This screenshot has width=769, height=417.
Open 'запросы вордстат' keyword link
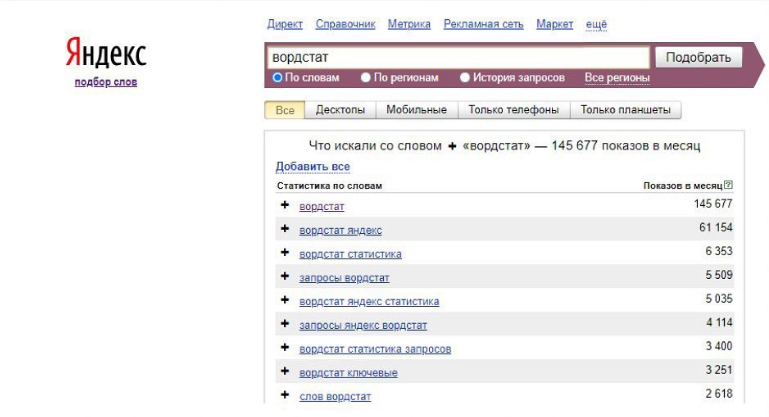pyautogui.click(x=344, y=278)
